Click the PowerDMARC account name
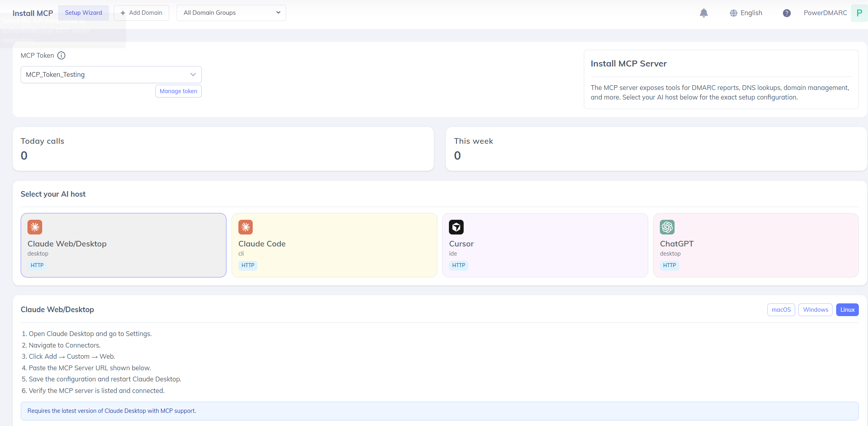 pos(825,13)
